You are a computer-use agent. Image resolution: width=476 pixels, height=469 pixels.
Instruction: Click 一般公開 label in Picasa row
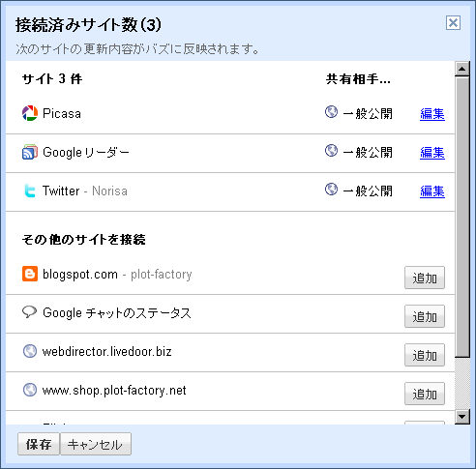pyautogui.click(x=368, y=114)
